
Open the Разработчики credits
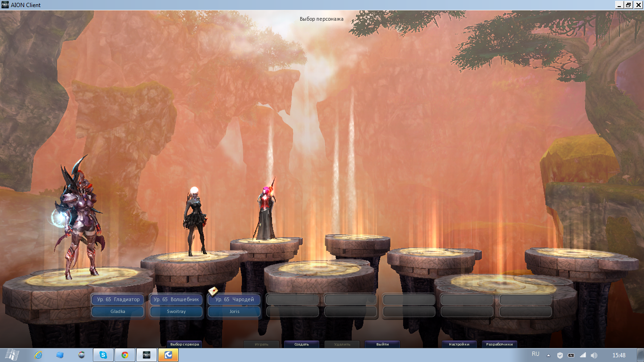[500, 344]
